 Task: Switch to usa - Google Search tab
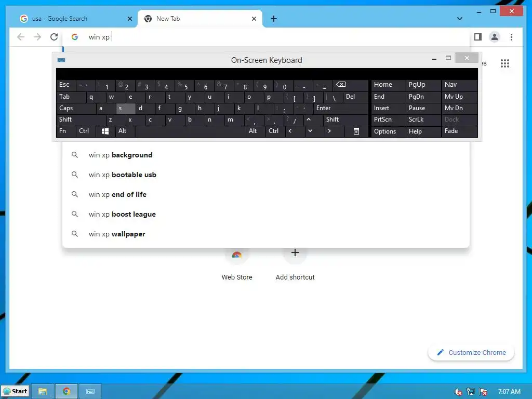tap(76, 19)
